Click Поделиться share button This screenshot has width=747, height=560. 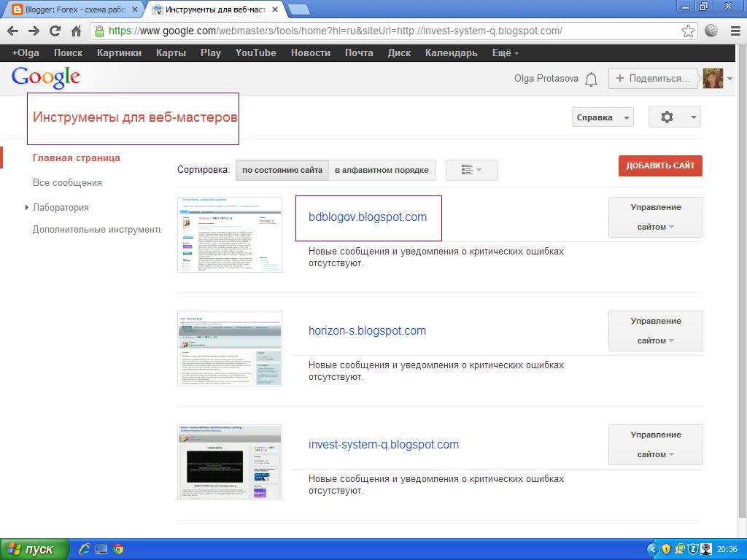click(653, 79)
